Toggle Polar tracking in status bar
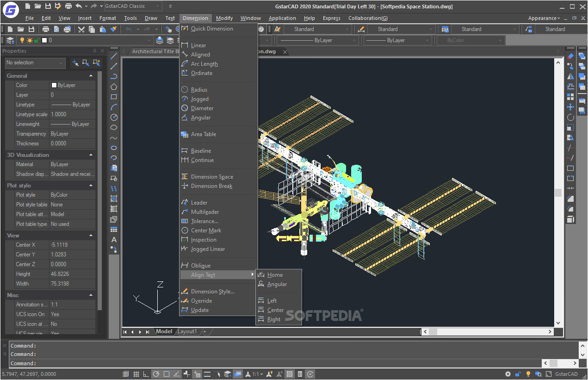Viewport: 588px width, 380px height. [x=156, y=374]
